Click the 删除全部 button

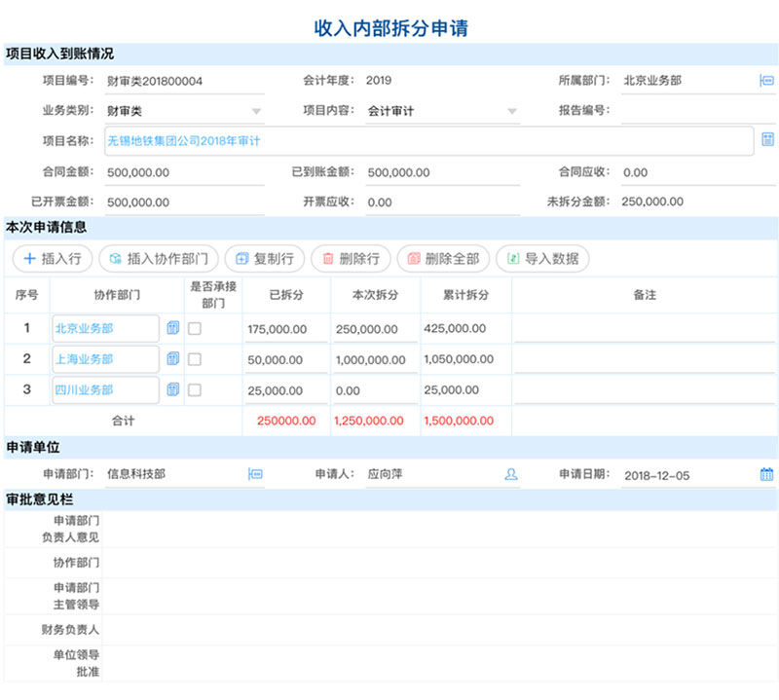tap(442, 259)
